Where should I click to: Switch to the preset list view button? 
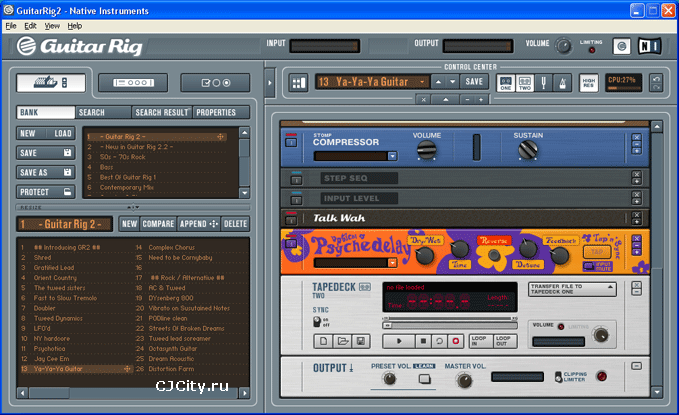[x=133, y=82]
